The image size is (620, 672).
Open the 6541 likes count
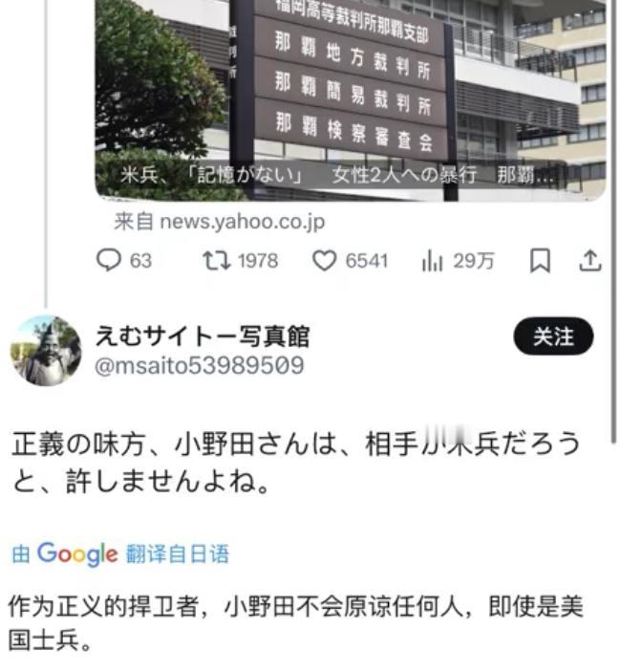click(x=367, y=261)
